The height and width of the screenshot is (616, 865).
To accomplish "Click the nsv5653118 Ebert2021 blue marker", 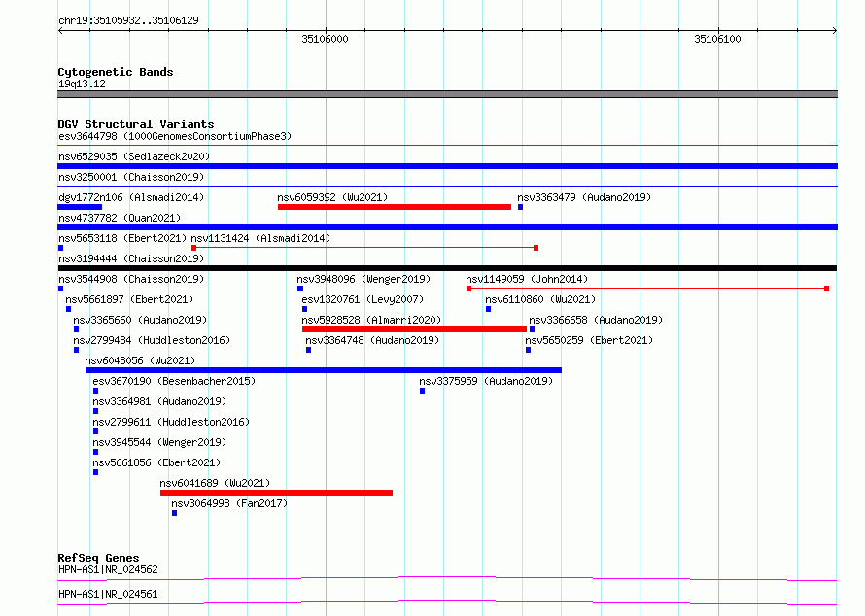I will [x=60, y=248].
